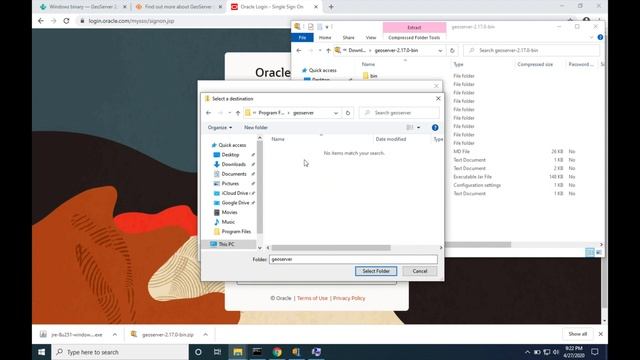
Task: Open Privacy Policy link
Action: click(x=349, y=298)
